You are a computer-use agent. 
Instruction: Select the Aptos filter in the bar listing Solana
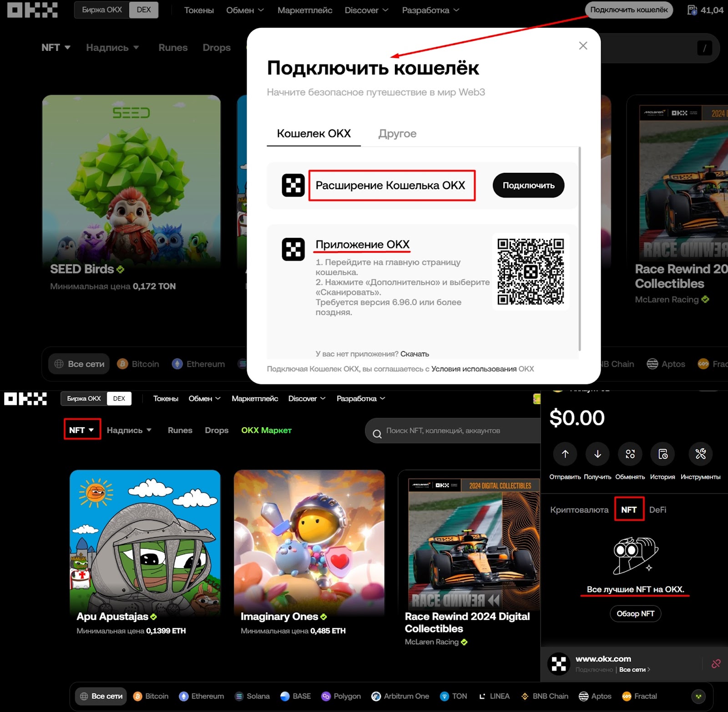[595, 696]
